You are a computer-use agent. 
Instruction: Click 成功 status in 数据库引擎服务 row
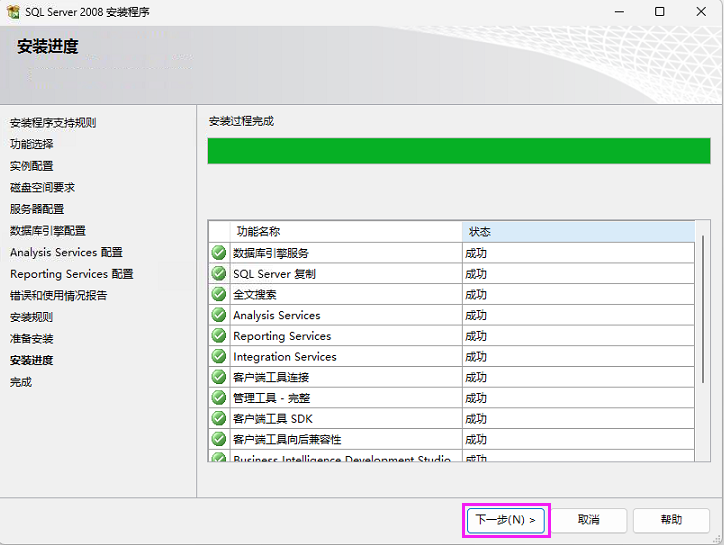476,253
